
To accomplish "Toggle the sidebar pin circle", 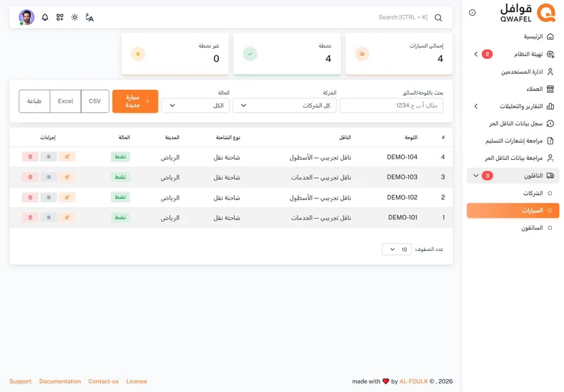I will 472,12.
